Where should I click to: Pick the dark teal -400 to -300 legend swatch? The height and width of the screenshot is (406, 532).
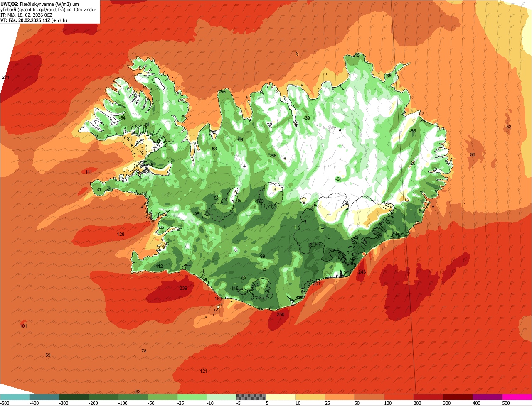[44, 397]
